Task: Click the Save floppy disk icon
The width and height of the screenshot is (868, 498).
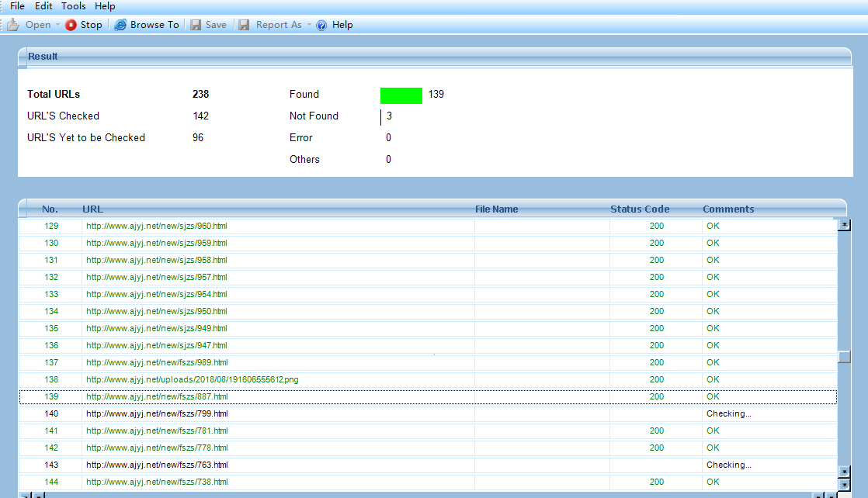Action: [196, 25]
